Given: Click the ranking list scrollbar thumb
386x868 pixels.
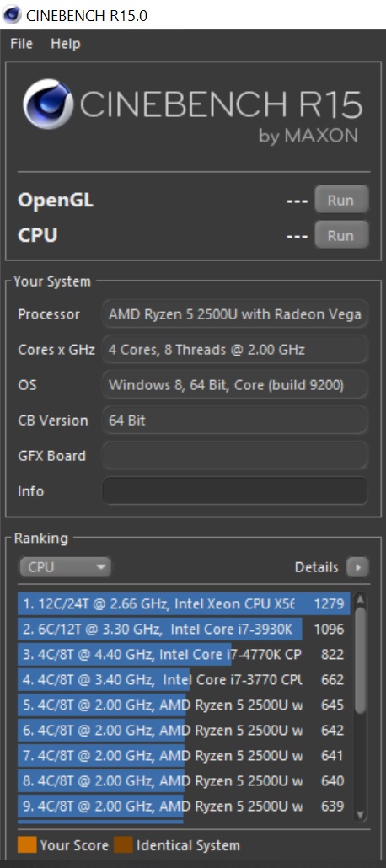Looking at the screenshot, I should click(360, 660).
